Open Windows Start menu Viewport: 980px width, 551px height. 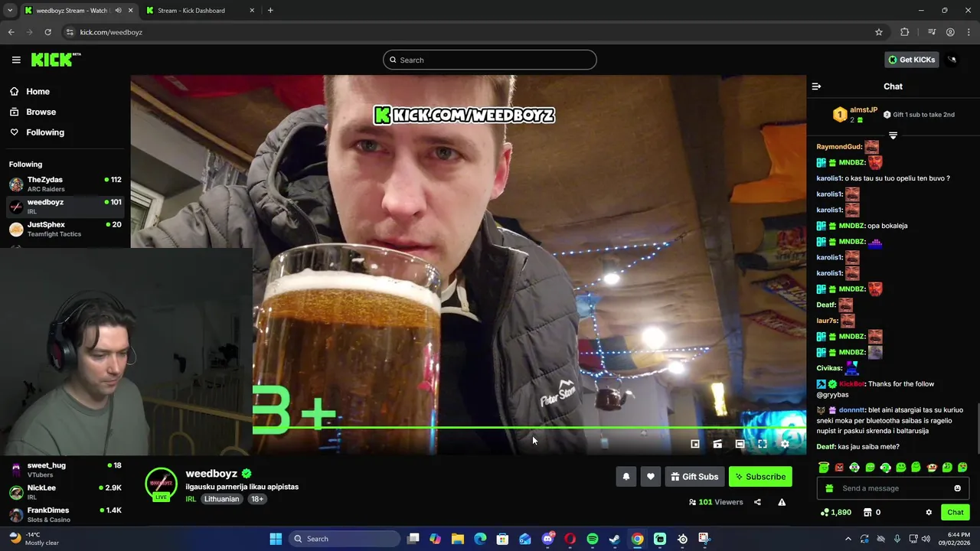(276, 539)
